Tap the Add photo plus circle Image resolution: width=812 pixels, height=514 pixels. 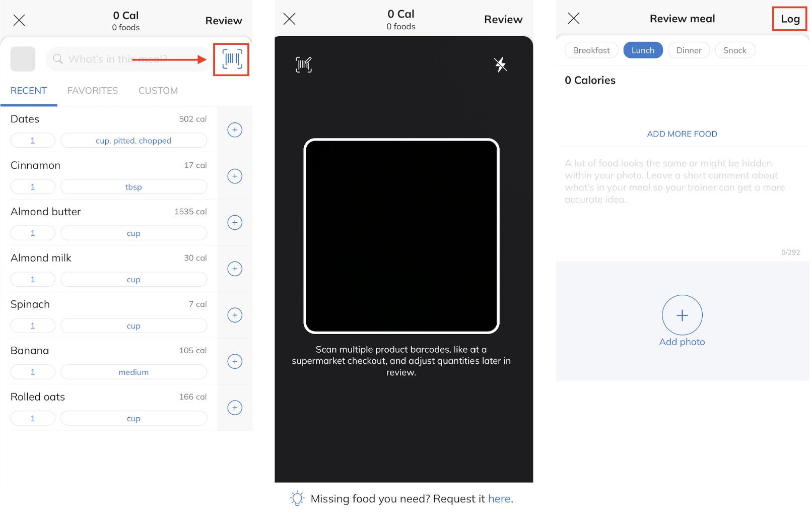[x=682, y=315]
